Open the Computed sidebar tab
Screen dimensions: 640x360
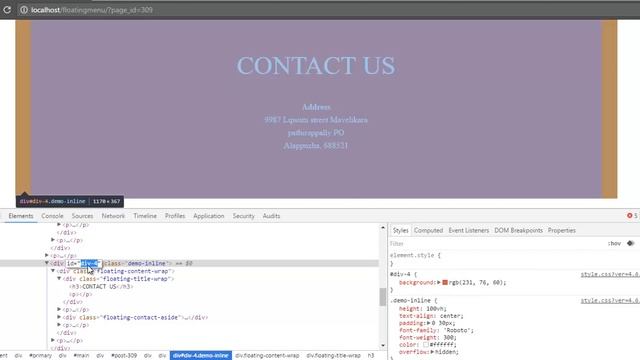point(428,231)
